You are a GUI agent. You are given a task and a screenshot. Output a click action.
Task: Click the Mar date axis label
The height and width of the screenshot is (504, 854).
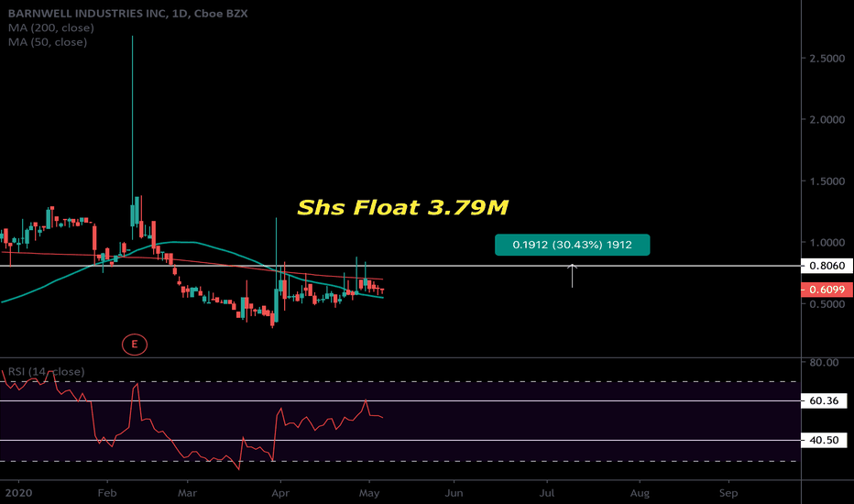187,493
